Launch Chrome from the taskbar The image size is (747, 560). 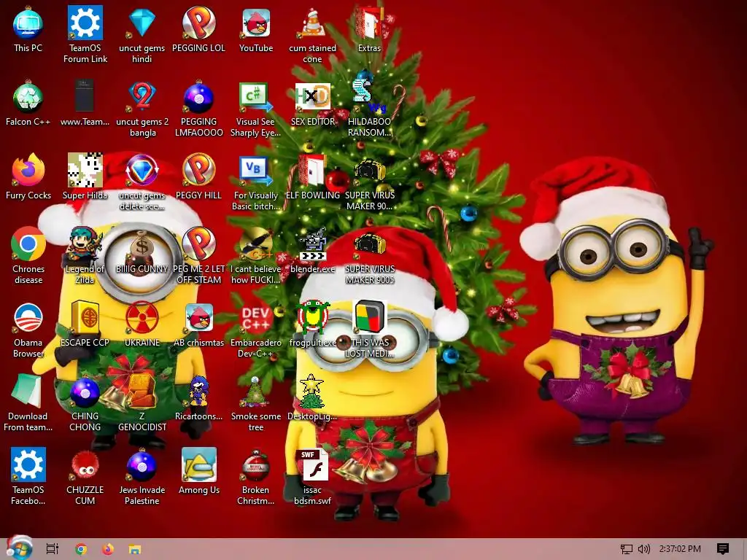tap(81, 549)
